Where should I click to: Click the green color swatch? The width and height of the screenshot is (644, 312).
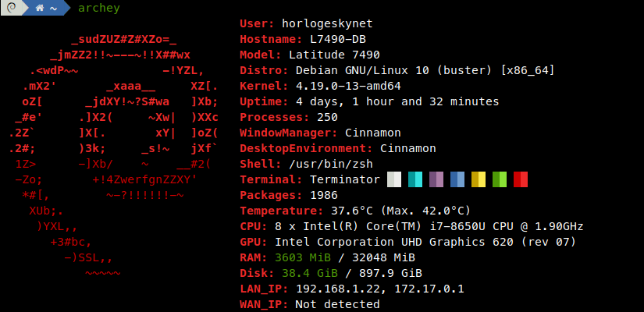500,179
